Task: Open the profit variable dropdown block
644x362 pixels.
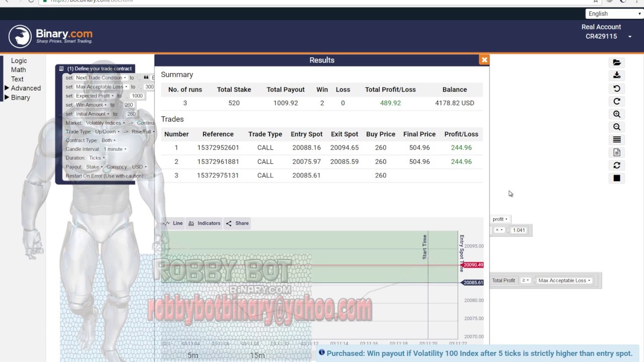Action: (x=500, y=219)
